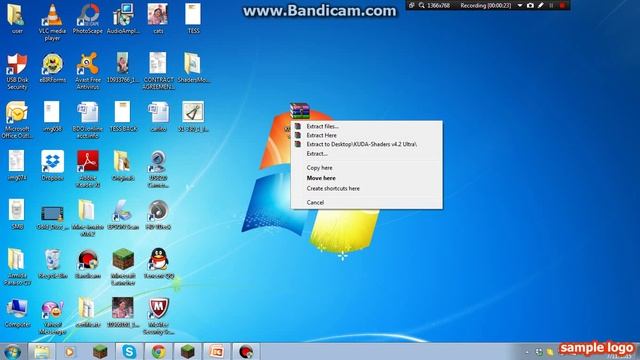Select the WinRAR archive icon above the menu
This screenshot has height=360, width=640.
(x=300, y=111)
